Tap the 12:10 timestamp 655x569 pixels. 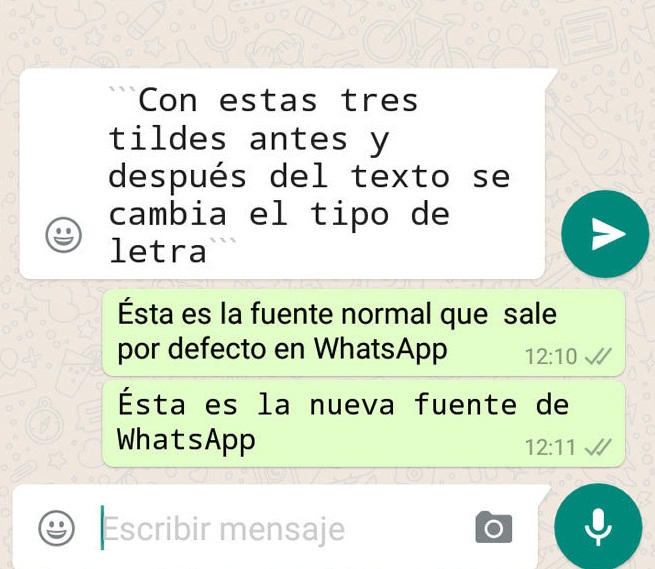tap(551, 357)
